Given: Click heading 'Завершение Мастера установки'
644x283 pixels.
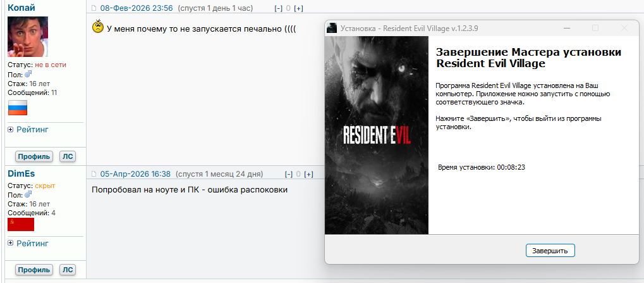Looking at the screenshot, I should coord(528,53).
